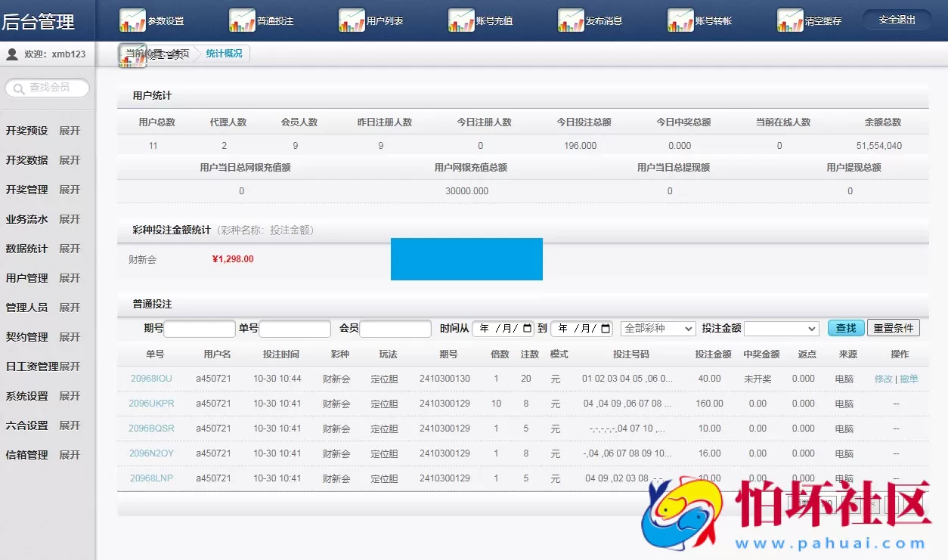Viewport: 948px width, 560px height.
Task: Click inside the 期号 input field
Action: 200,328
